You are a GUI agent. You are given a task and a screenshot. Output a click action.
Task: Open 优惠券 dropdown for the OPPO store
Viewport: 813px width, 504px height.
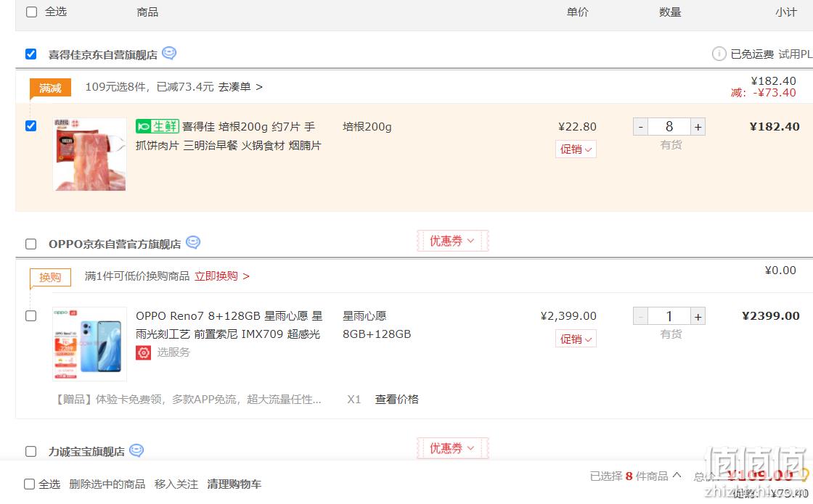[452, 241]
